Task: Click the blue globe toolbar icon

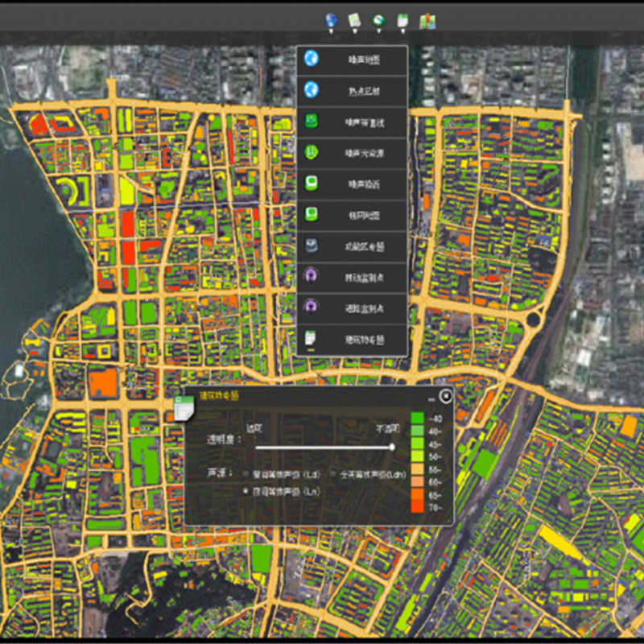Action: pos(331,19)
